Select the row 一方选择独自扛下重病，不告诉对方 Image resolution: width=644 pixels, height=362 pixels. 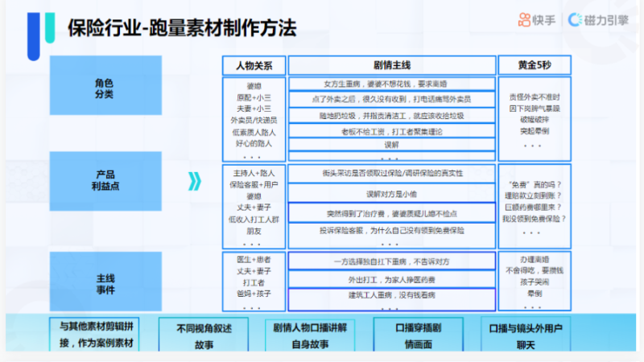pyautogui.click(x=392, y=261)
